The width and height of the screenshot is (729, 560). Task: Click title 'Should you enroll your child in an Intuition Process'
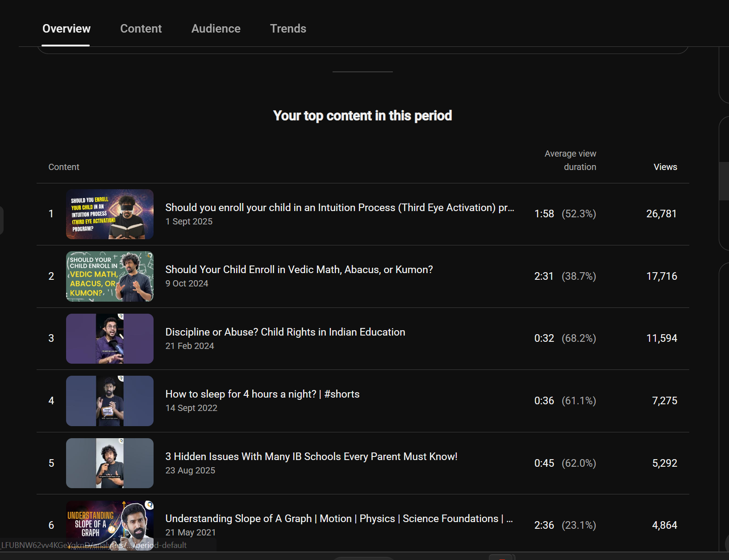340,207
